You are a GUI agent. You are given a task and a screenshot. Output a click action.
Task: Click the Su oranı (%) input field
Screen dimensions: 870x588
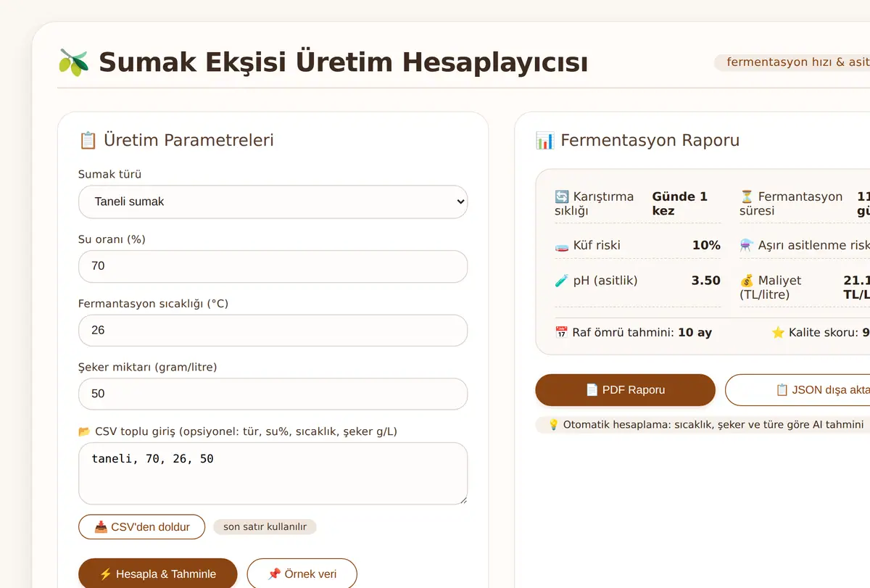[x=273, y=266]
